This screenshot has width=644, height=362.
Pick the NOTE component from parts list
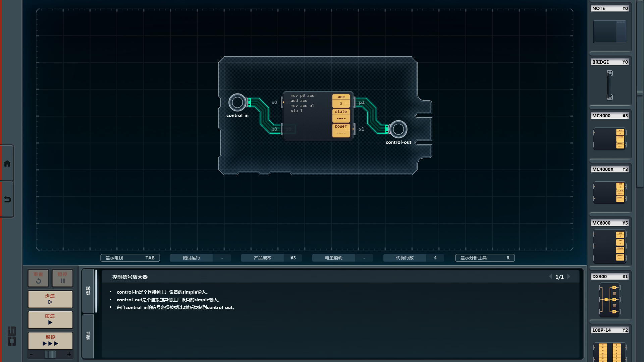click(609, 32)
